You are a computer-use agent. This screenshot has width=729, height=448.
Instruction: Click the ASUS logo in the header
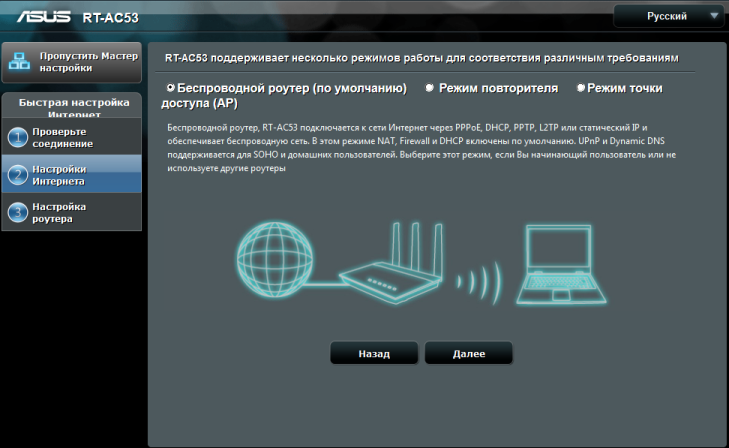[44, 17]
